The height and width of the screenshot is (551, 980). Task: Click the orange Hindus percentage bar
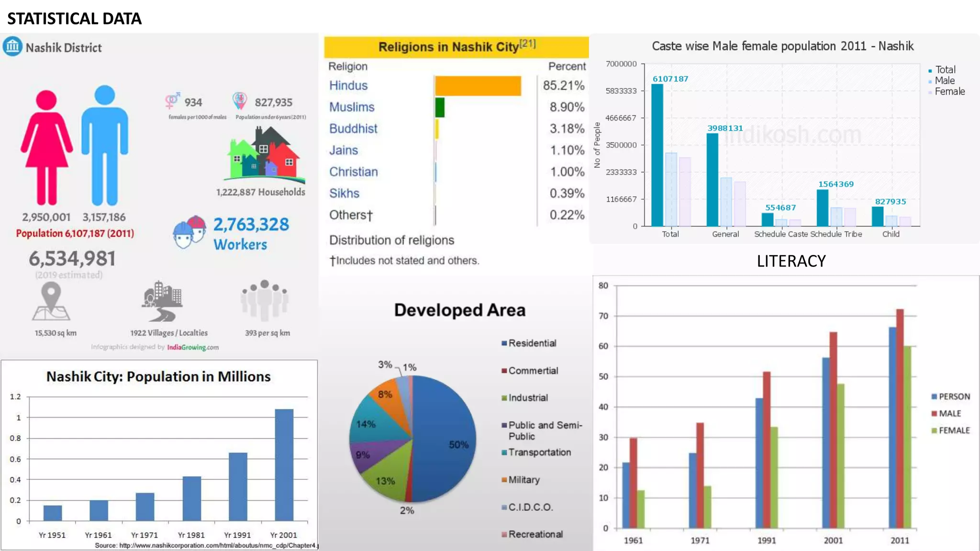click(x=478, y=86)
